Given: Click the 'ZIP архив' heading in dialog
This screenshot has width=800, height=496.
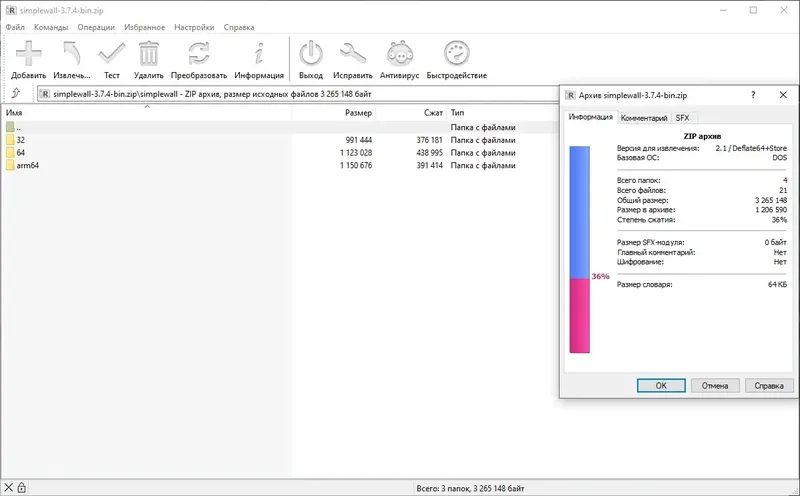Looking at the screenshot, I should (702, 136).
